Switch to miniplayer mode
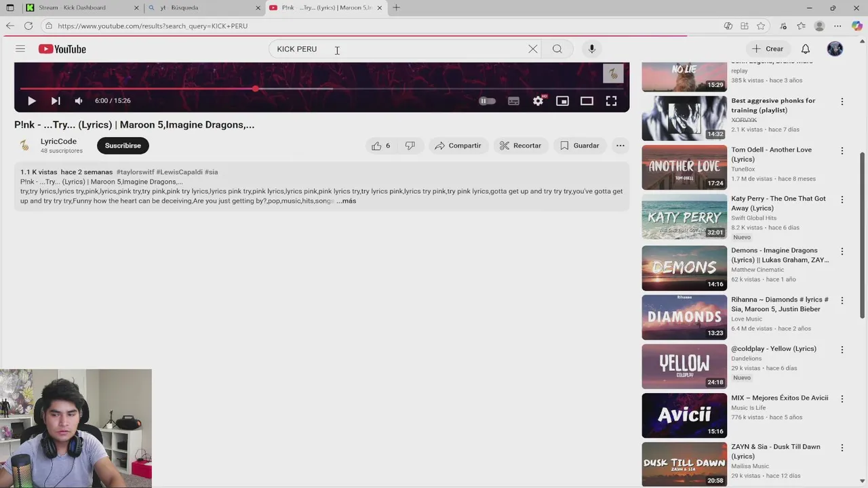 coord(562,101)
